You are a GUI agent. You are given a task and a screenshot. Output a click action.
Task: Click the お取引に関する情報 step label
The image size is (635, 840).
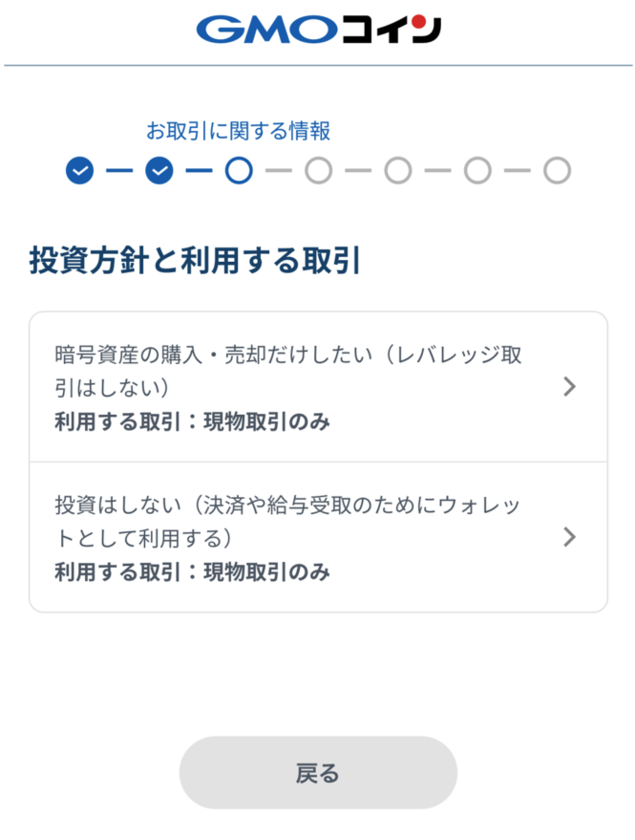pos(239,131)
